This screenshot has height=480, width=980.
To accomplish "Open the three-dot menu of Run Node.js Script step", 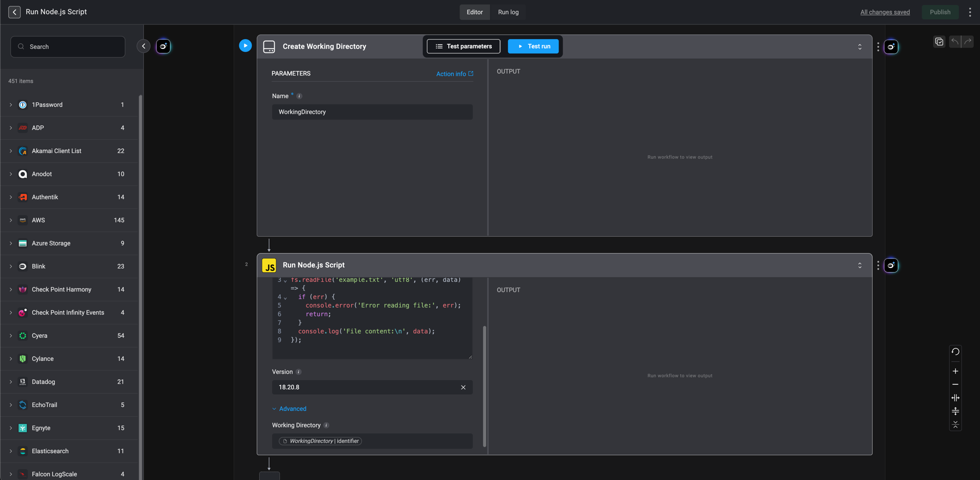I will tap(878, 265).
